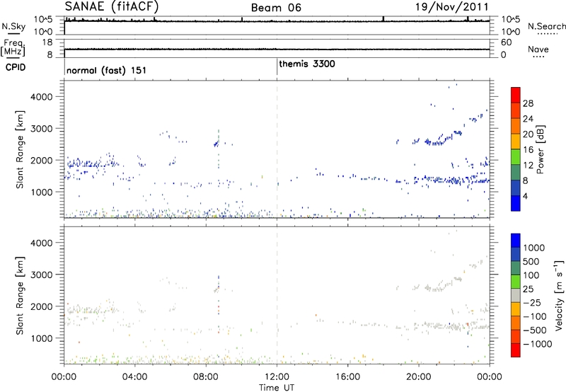Click the velocity panel "Slant Range [km]" label
The image size is (566, 392).
click(20, 295)
